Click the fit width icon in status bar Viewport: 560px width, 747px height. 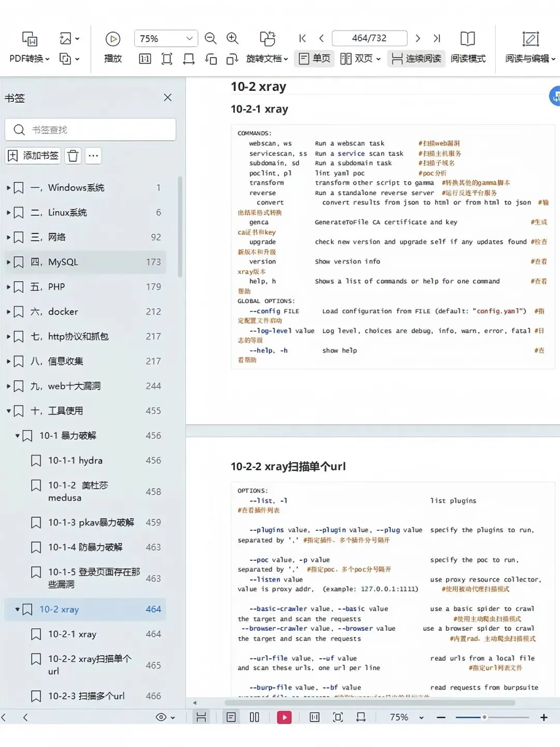tap(361, 717)
